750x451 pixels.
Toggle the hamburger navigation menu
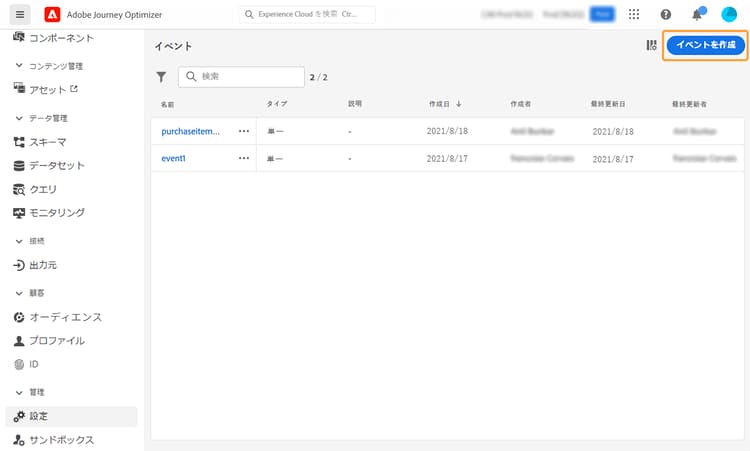20,14
